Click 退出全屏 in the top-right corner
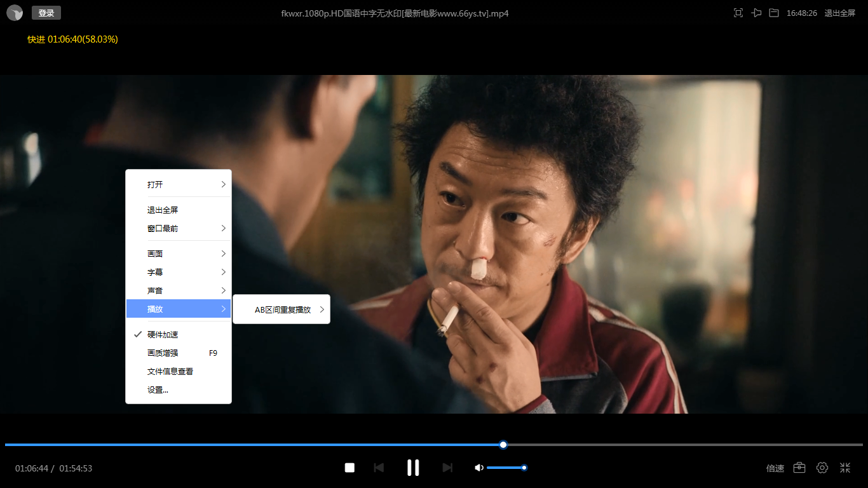Image resolution: width=868 pixels, height=488 pixels. pos(839,13)
